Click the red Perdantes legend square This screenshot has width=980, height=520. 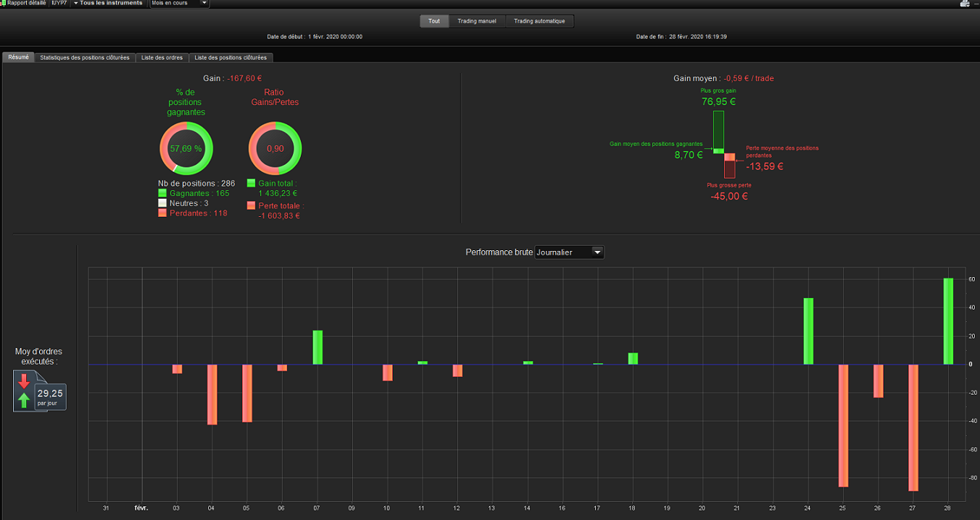point(162,213)
